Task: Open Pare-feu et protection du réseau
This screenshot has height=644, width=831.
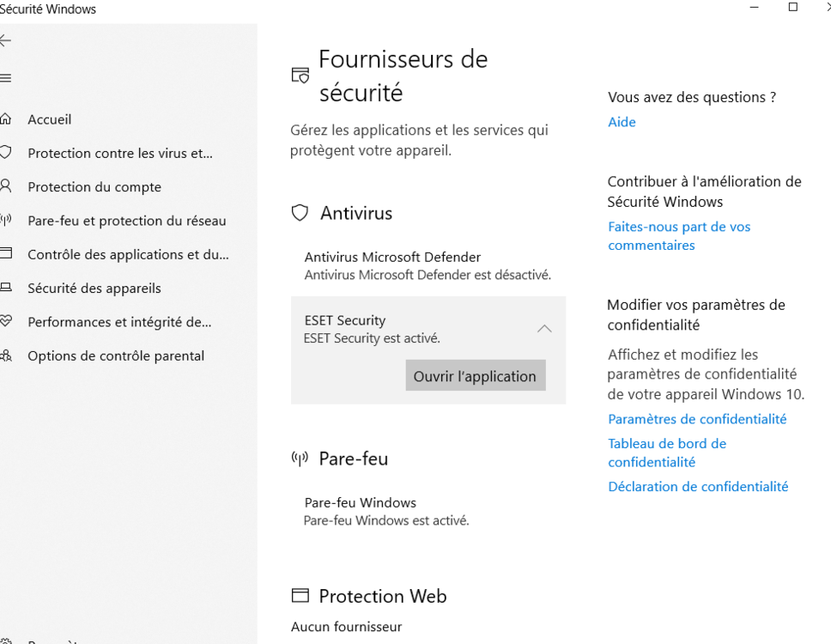Action: [x=127, y=221]
